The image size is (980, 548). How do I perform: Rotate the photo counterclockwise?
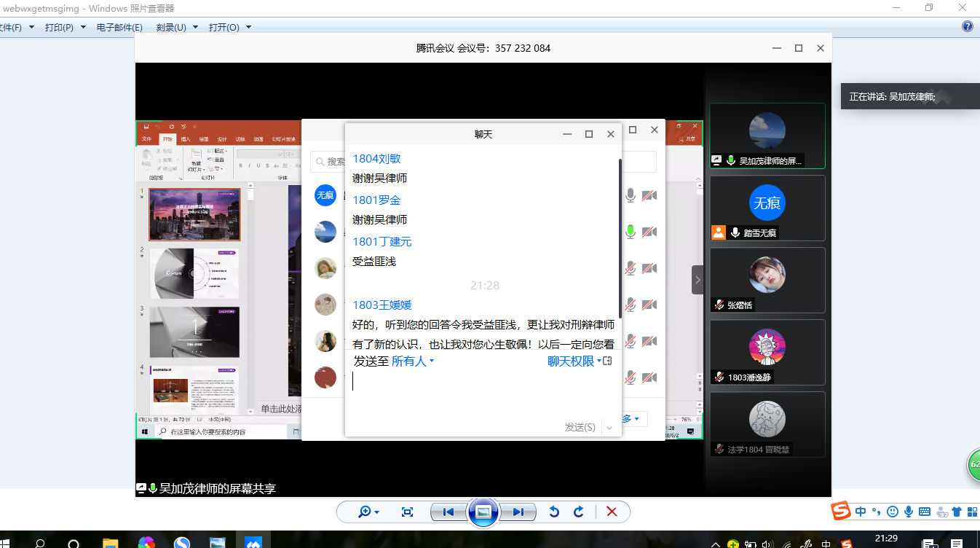(554, 512)
